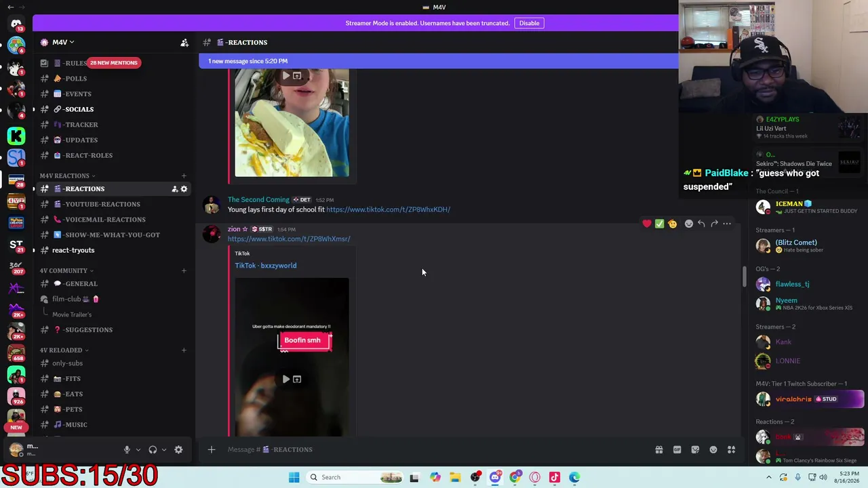This screenshot has height=488, width=868.
Task: React with red heart on zion's message
Action: 647,224
